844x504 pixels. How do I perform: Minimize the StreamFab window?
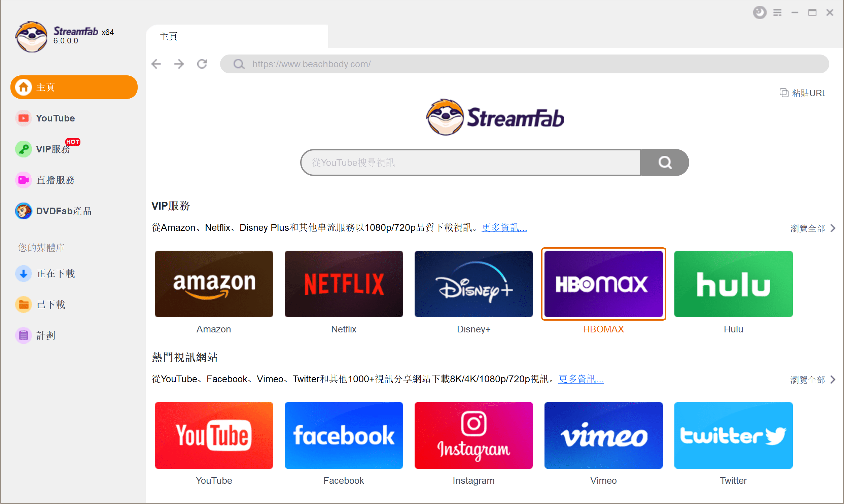[795, 12]
